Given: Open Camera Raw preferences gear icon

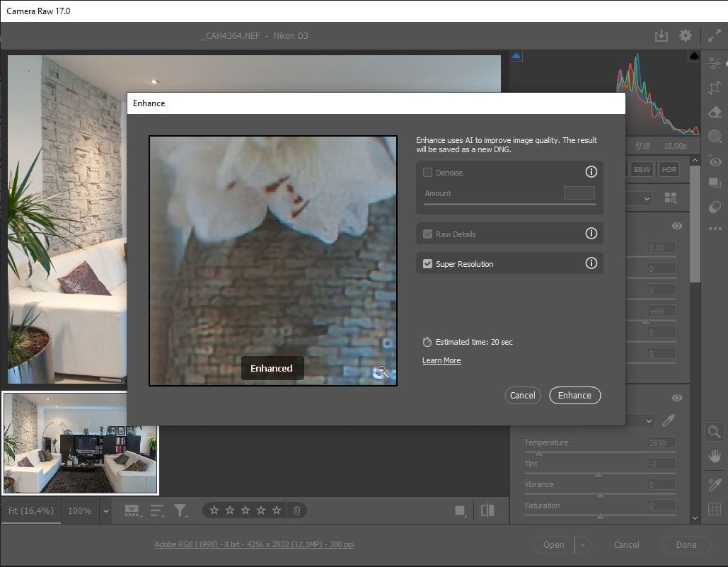Looking at the screenshot, I should click(x=685, y=34).
